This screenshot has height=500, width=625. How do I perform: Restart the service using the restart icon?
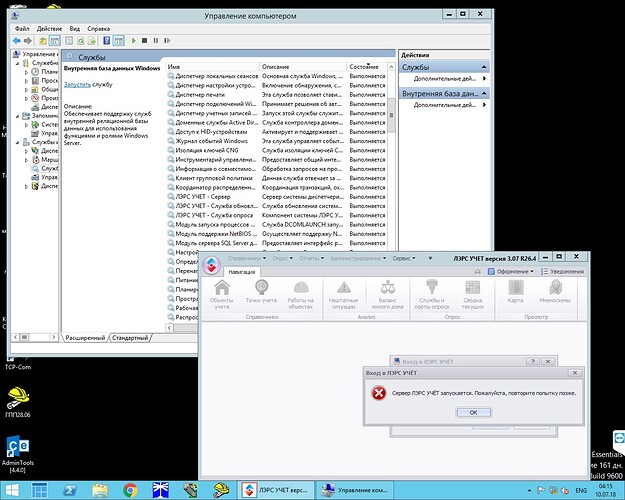pyautogui.click(x=167, y=40)
